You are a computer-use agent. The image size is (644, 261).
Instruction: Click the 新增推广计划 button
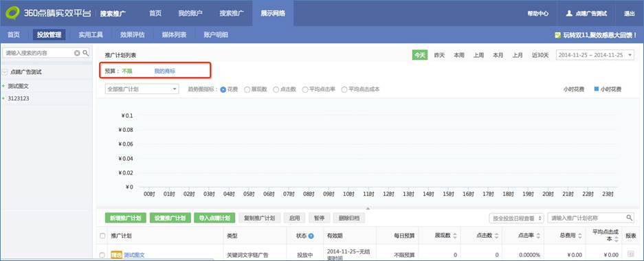tap(126, 218)
